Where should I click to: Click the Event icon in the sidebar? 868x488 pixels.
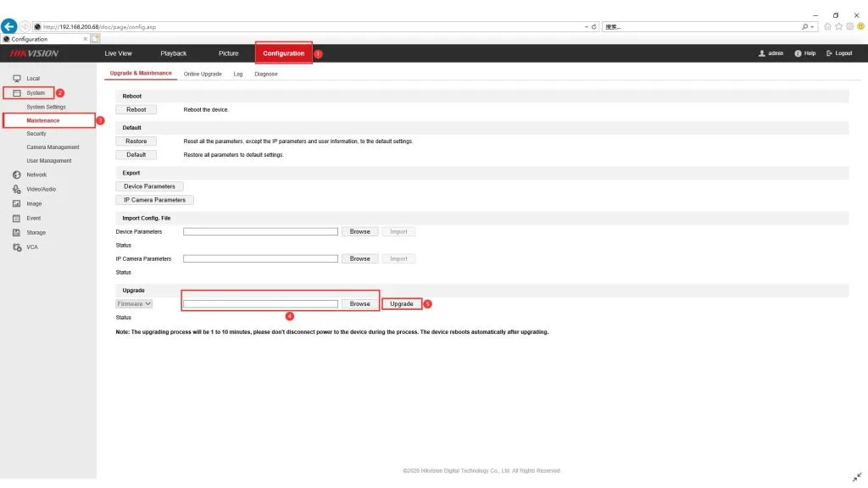(17, 218)
